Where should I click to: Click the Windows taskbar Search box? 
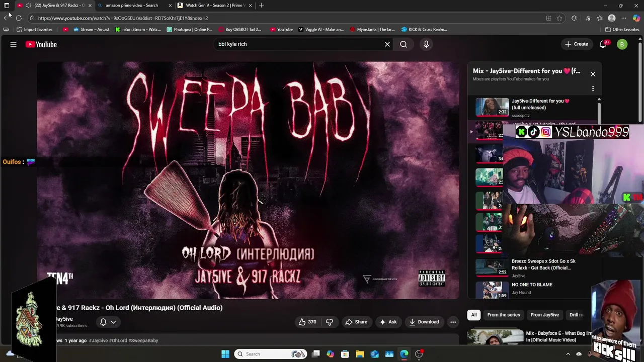click(x=271, y=354)
